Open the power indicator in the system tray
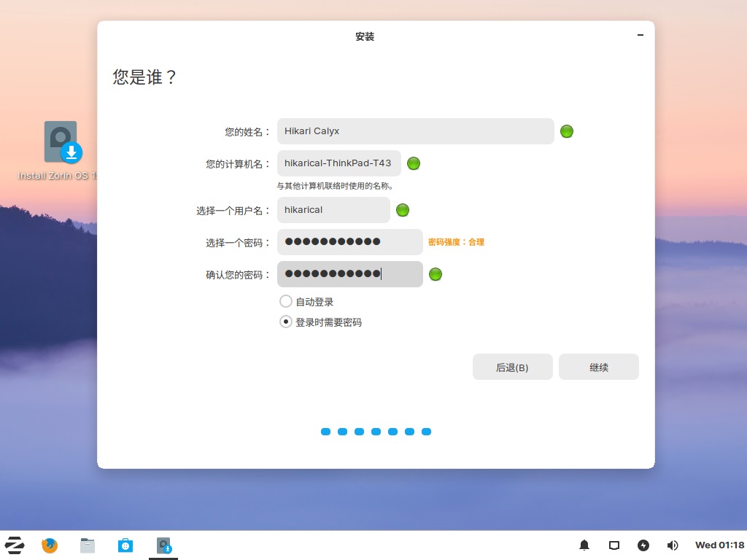This screenshot has width=747, height=560. pos(643,545)
